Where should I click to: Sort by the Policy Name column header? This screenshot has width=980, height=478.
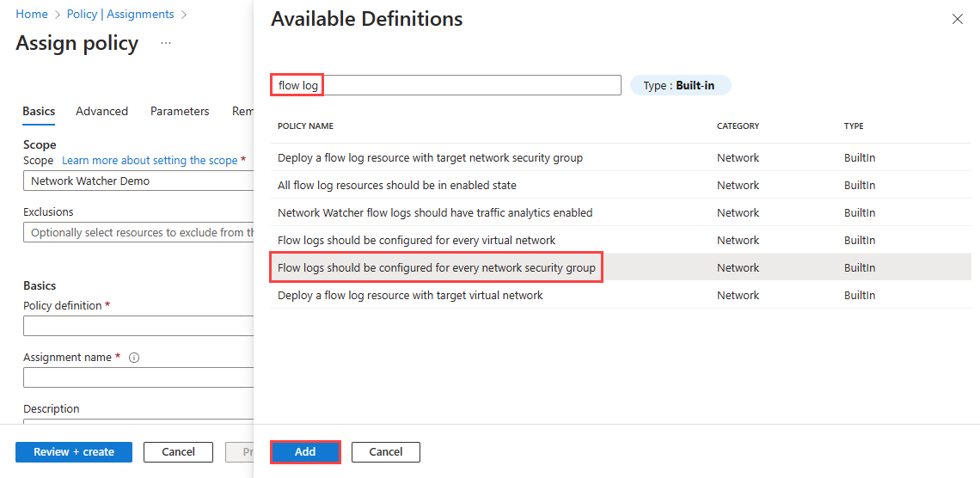[305, 126]
